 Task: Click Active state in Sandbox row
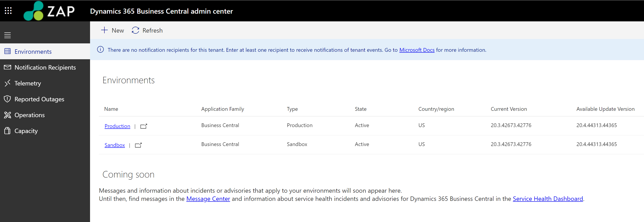(362, 144)
